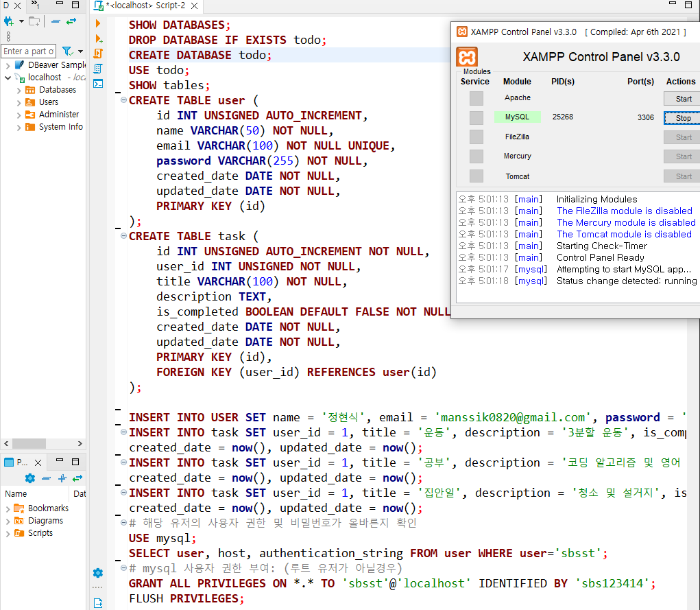
Task: Click the three-dot navigator toolbar handle
Action: tap(8, 36)
